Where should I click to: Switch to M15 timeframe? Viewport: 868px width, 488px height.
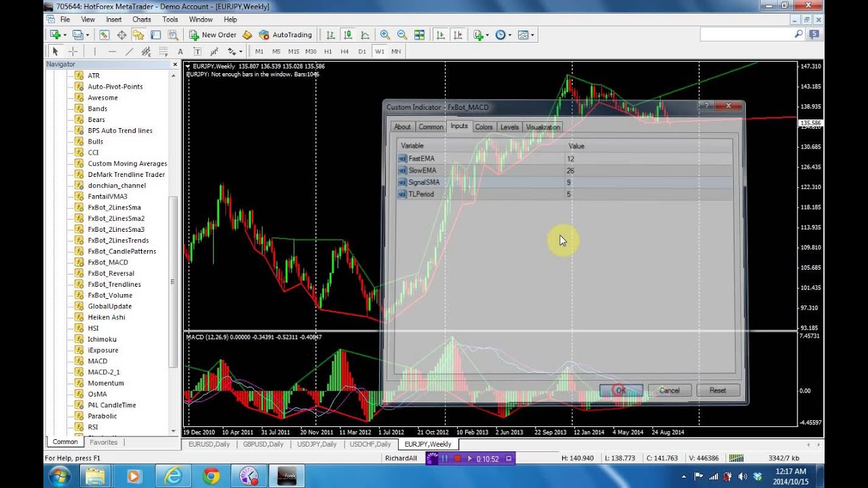point(294,52)
